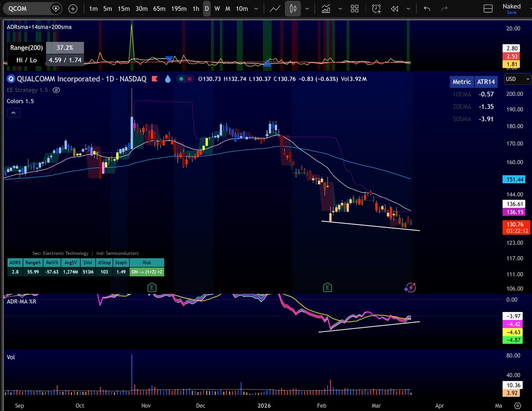The image size is (532, 411).
Task: Toggle EE Strategy 1.5 visibility eye
Action: click(x=56, y=90)
